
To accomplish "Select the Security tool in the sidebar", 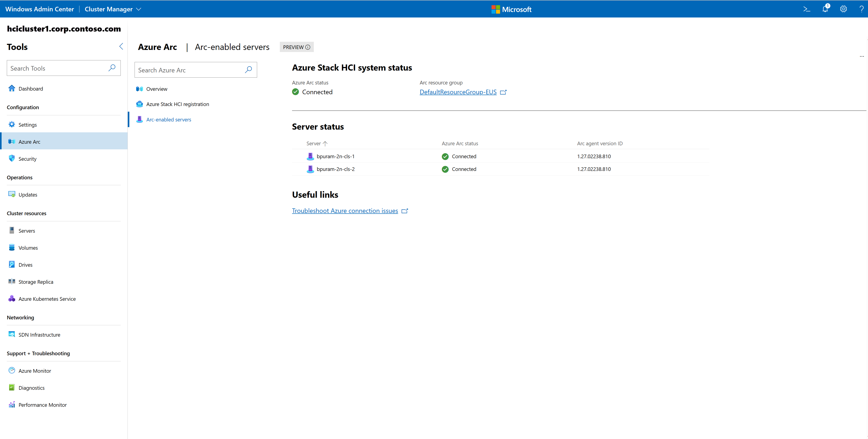I will pos(27,158).
